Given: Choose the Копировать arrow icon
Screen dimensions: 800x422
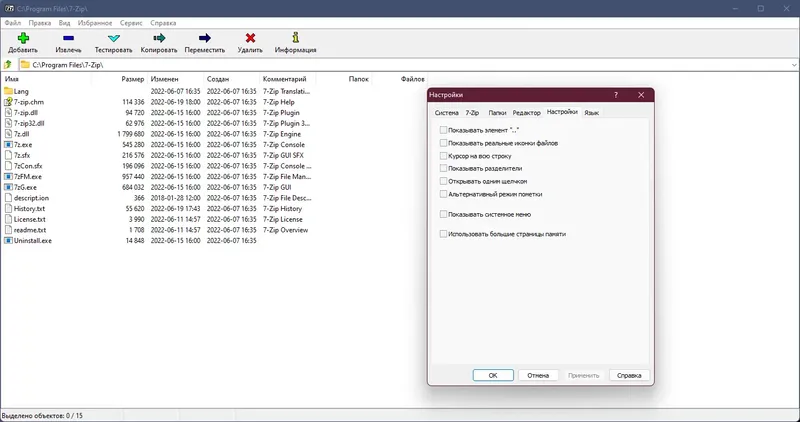Looking at the screenshot, I should click(x=159, y=38).
